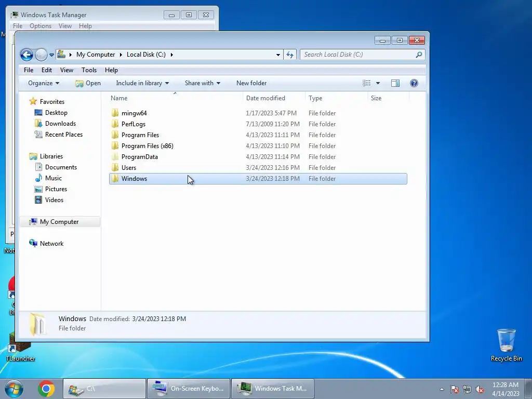Expand the arrow after Local Disk (C:) breadcrumb
The image size is (532, 399).
point(171,55)
